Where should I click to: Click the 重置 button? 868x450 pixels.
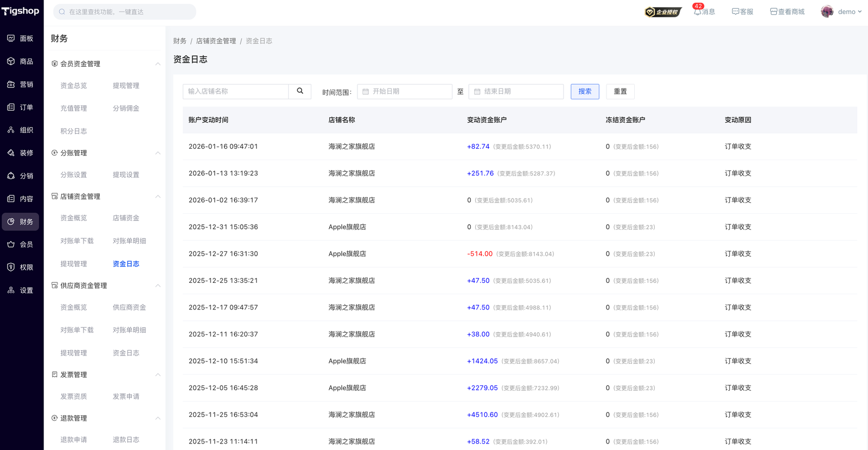620,91
